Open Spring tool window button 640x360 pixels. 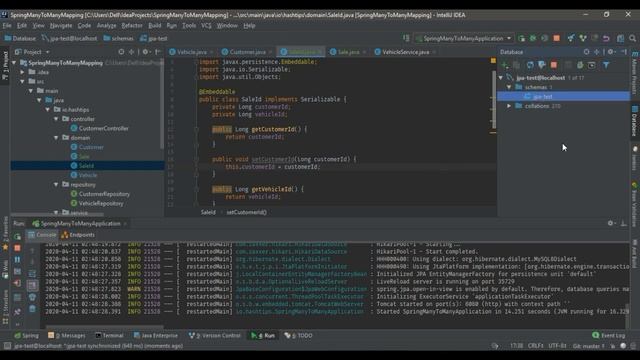(26, 336)
